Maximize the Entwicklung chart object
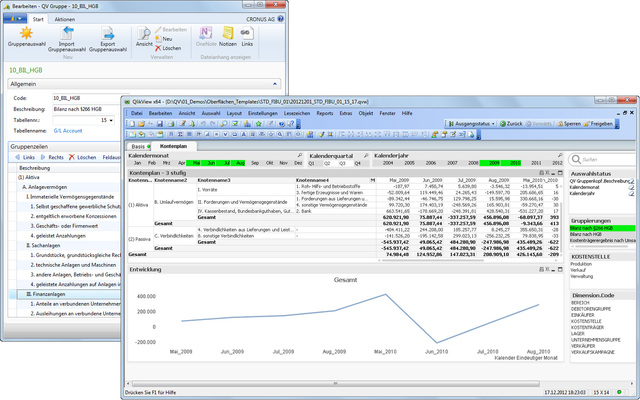640x400 pixels. tap(560, 269)
